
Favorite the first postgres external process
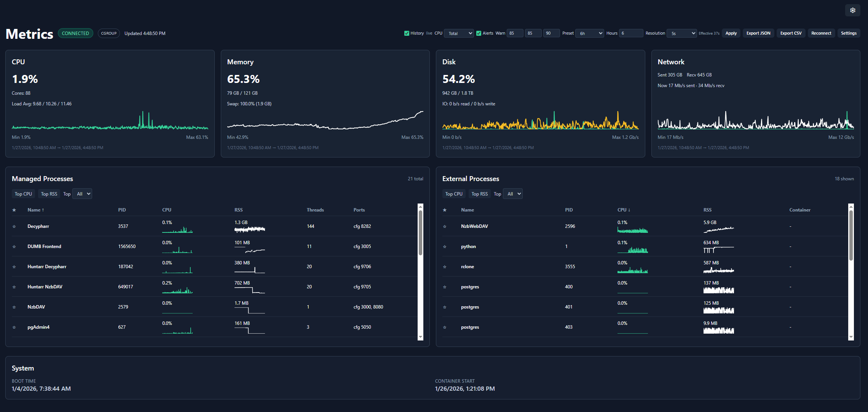point(445,286)
